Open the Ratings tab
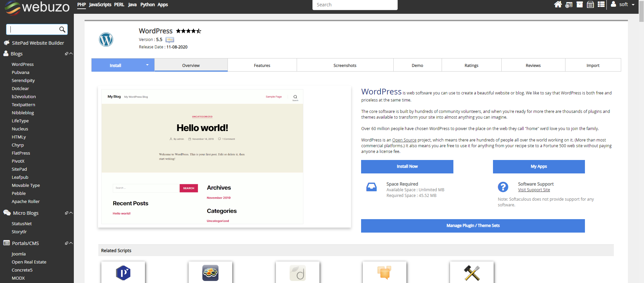This screenshot has height=283, width=644. (472, 65)
